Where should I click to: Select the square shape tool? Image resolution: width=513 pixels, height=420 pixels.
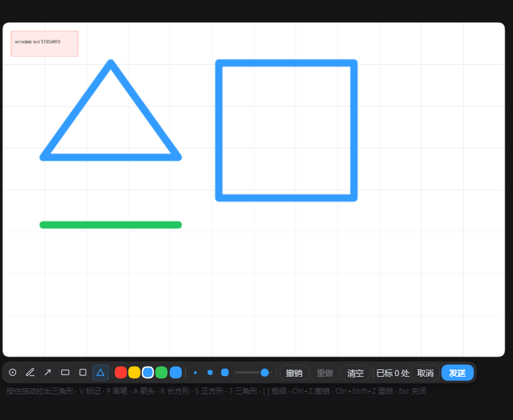[x=82, y=373]
